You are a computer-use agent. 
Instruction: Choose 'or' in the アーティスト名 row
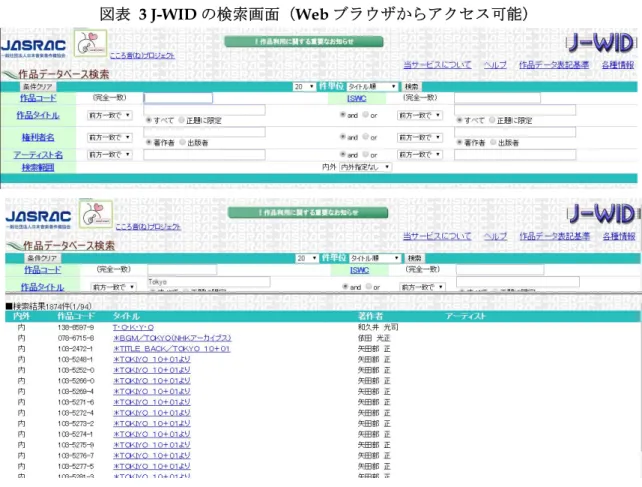[366, 155]
